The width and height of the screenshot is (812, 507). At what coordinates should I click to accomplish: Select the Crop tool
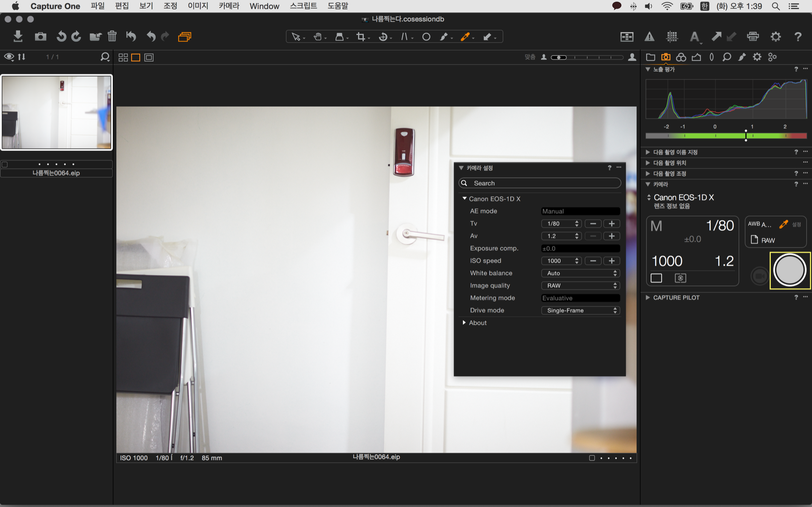pyautogui.click(x=361, y=37)
